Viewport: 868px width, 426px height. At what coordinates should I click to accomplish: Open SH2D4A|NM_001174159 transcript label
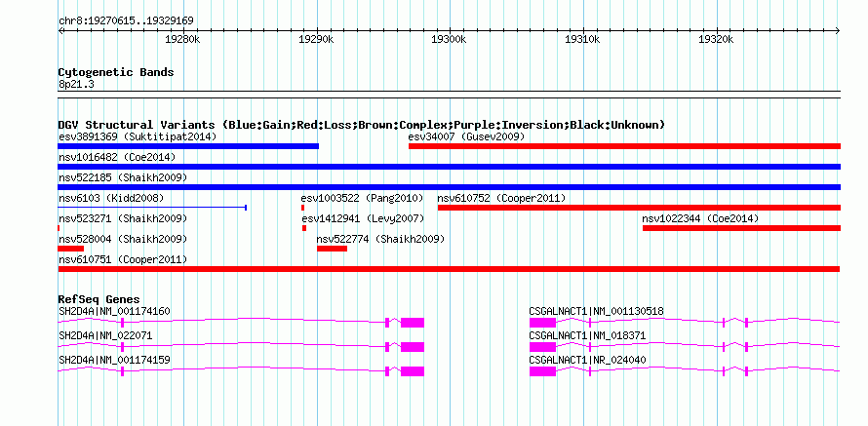tap(114, 360)
